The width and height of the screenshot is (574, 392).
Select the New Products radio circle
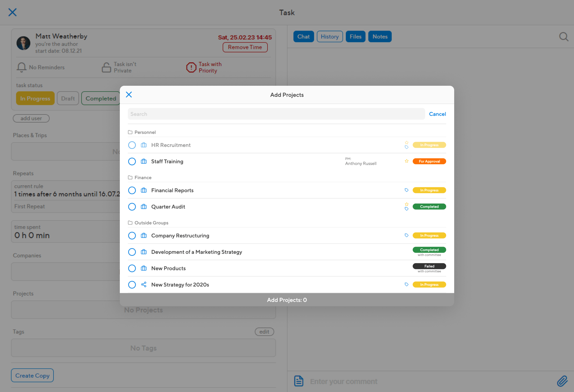[x=132, y=268]
